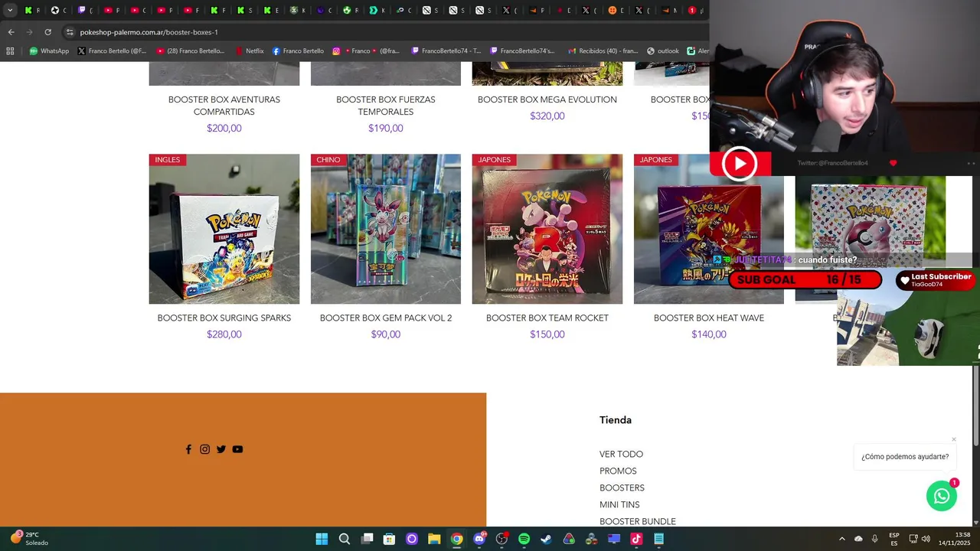Open the Netflix bookmark
This screenshot has width=980, height=551.
pyautogui.click(x=250, y=51)
